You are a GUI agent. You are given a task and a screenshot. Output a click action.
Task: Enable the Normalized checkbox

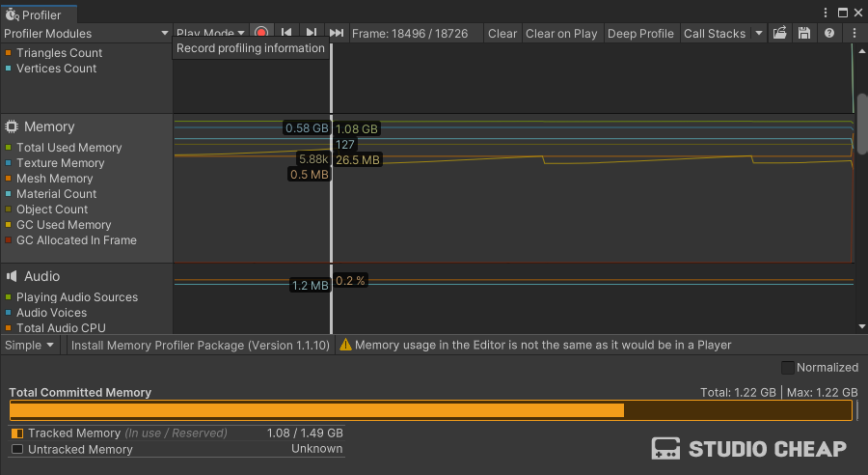[x=788, y=367]
